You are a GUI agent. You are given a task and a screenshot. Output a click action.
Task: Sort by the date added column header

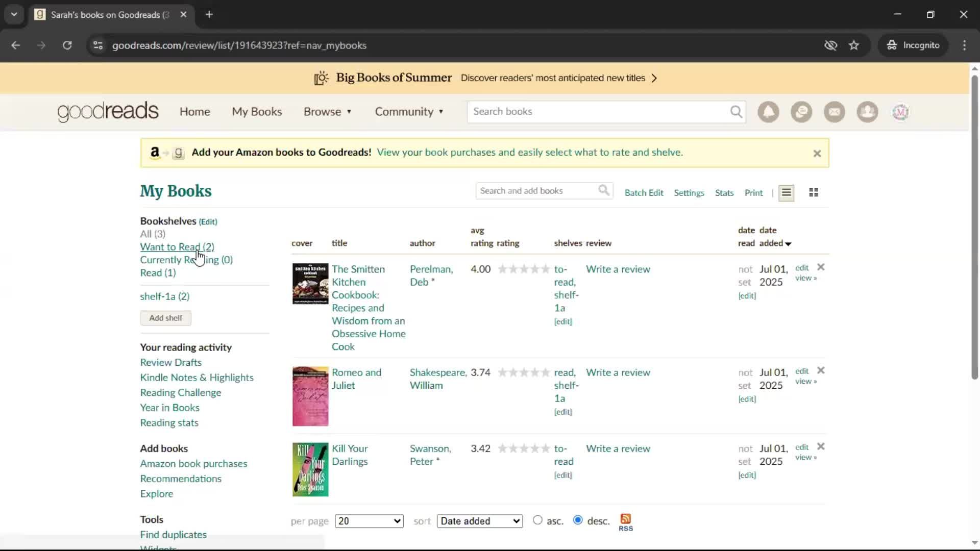point(775,237)
